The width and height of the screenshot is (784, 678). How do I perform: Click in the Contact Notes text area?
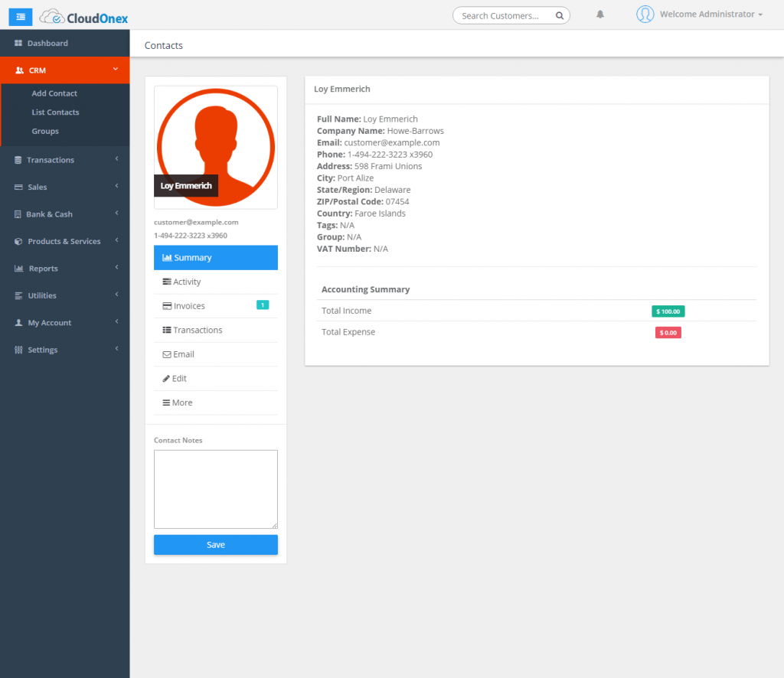point(216,489)
